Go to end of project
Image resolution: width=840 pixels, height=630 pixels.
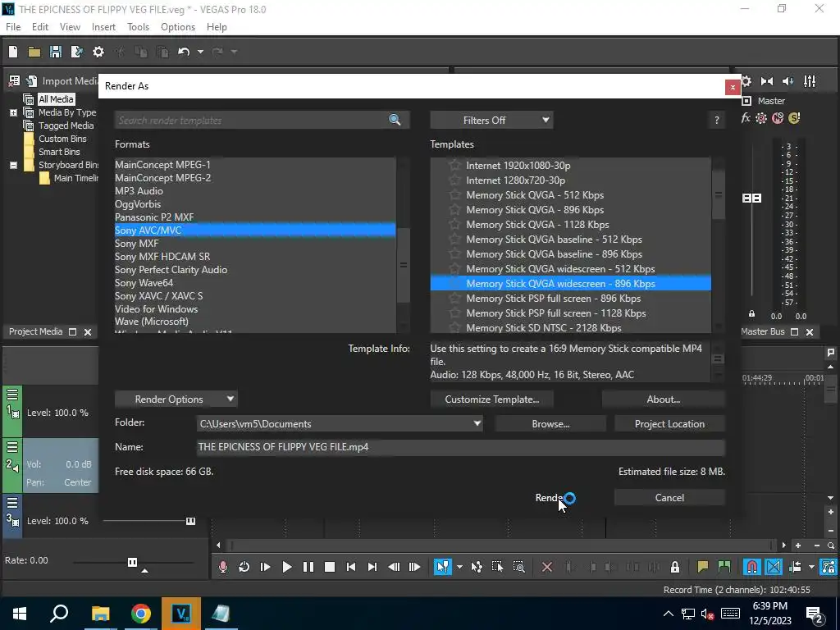(372, 567)
